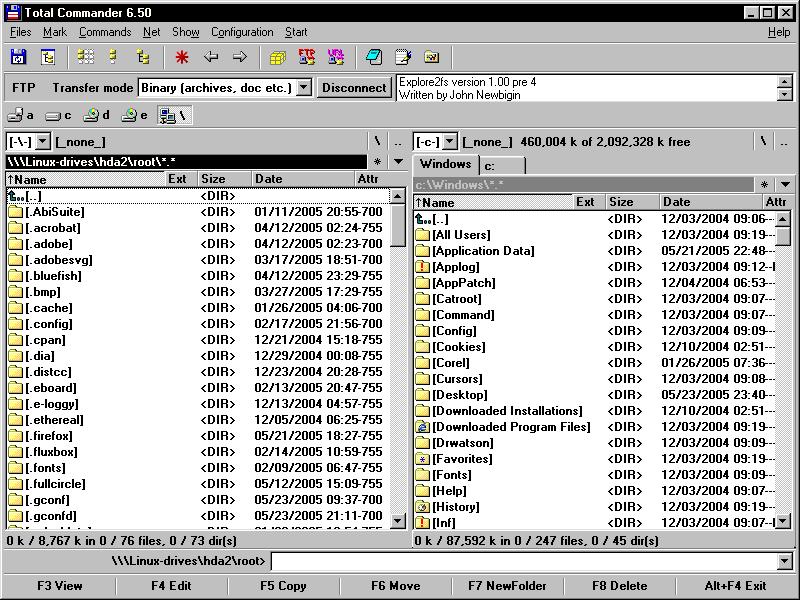The image size is (800, 600).
Task: Open the [.firefox] folder in left panel
Action: (48, 436)
